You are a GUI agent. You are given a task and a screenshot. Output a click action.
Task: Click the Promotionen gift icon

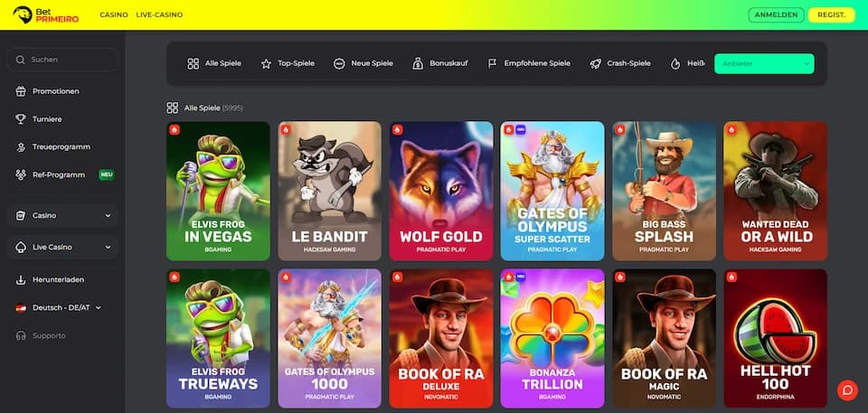click(21, 91)
